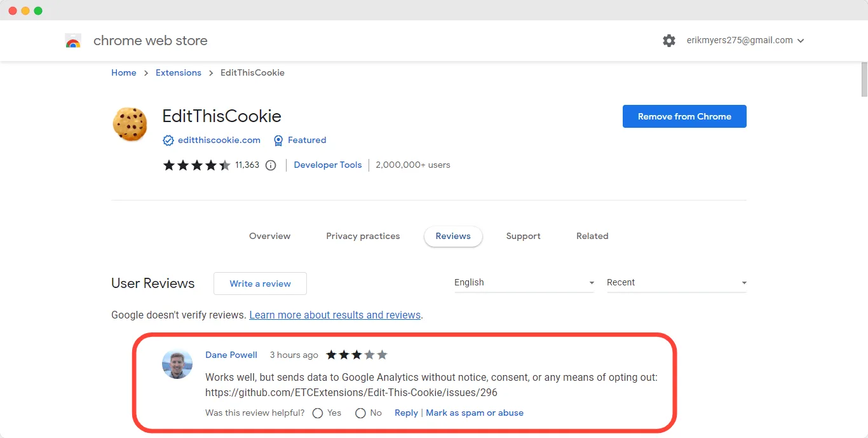Click Extensions in the breadcrumb

pos(179,72)
